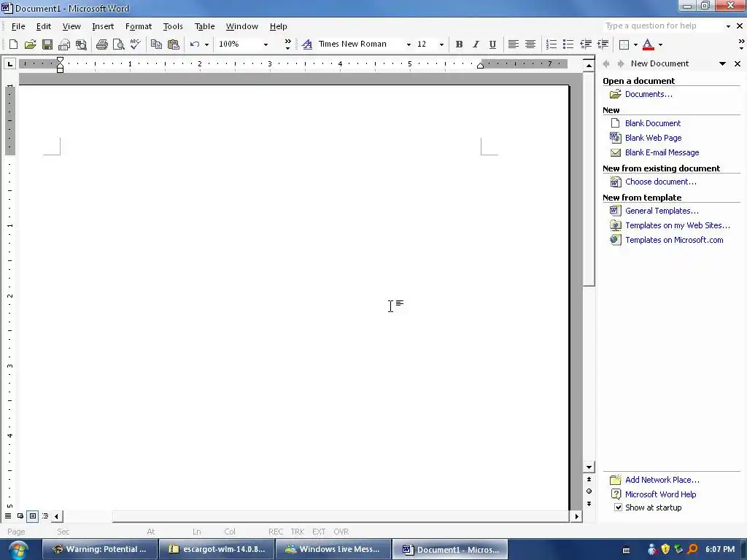The height and width of the screenshot is (560, 747).
Task: Toggle bulleted list formatting
Action: (568, 44)
